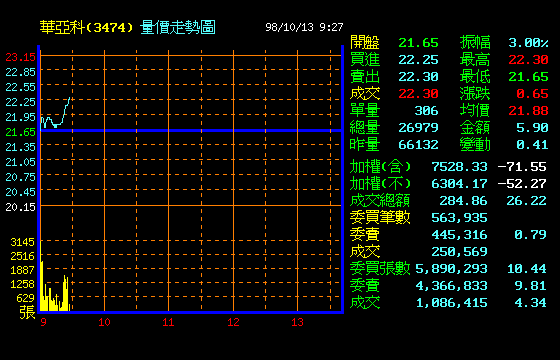Click the 金額 value 5.90
This screenshot has width=560, height=360.
pyautogui.click(x=532, y=128)
